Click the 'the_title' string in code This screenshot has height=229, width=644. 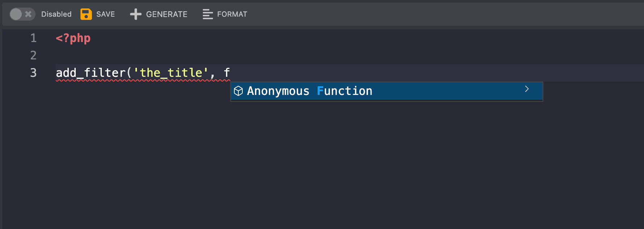tap(171, 73)
